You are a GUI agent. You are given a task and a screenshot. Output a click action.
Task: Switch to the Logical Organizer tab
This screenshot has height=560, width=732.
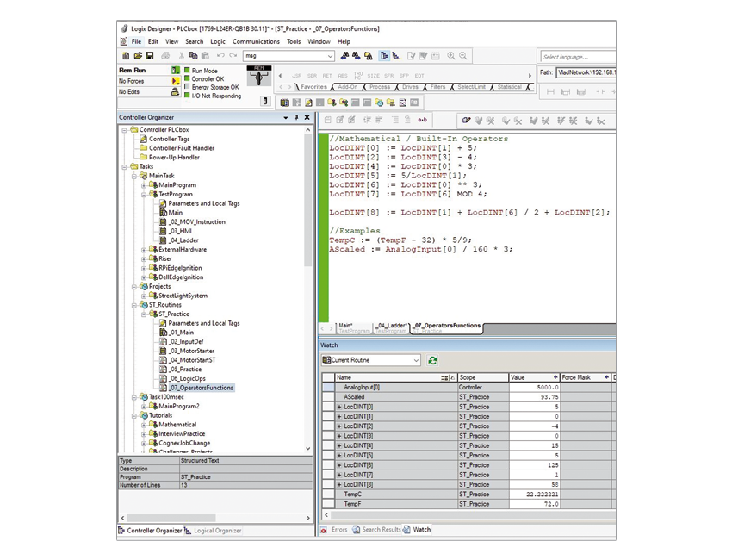coord(214,531)
